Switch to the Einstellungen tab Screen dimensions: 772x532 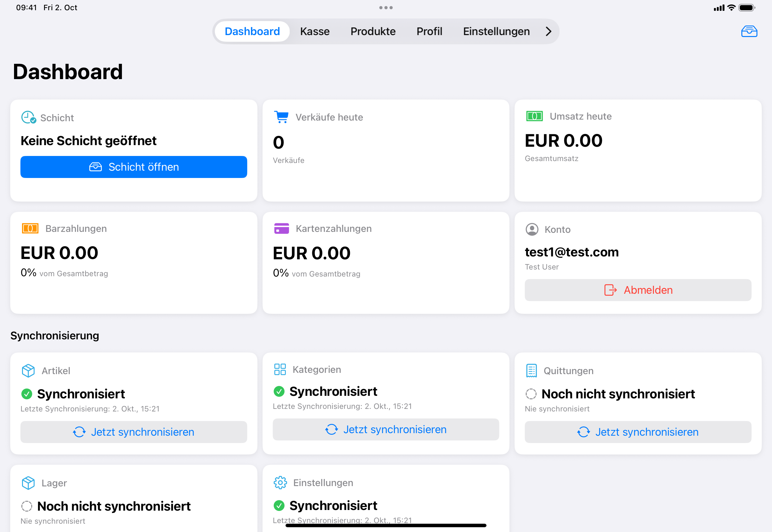[x=496, y=31]
